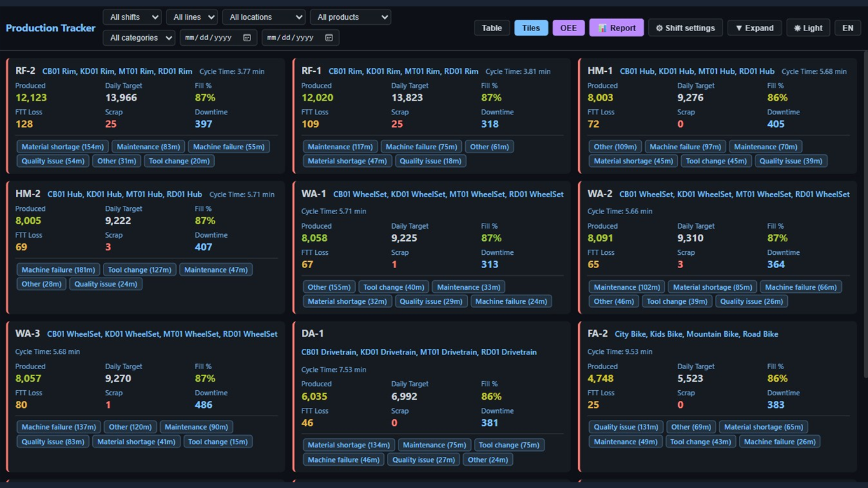Viewport: 868px width, 488px height.
Task: Toggle the Light theme button
Action: pyautogui.click(x=808, y=28)
